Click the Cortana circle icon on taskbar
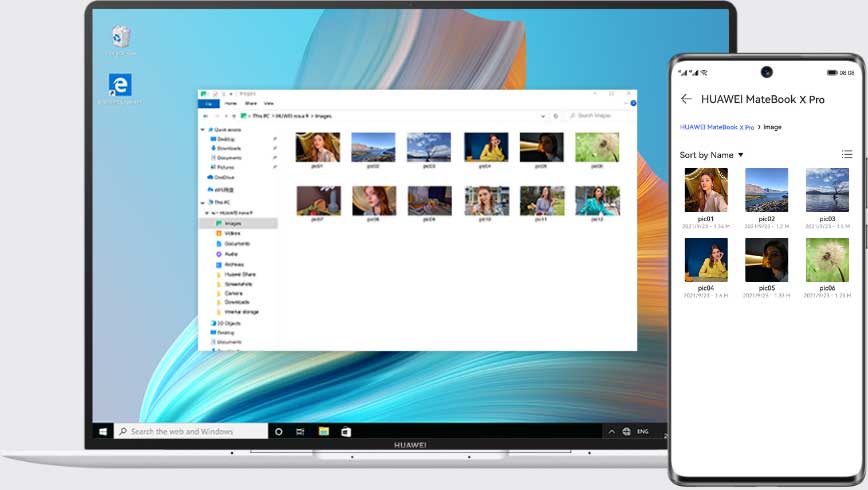This screenshot has height=490, width=868. [278, 431]
